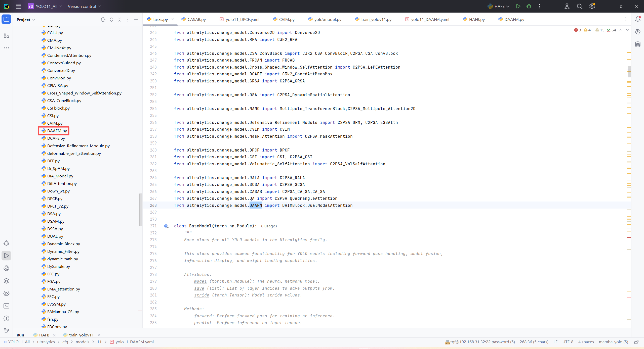Open the Python Console tool window
Image resolution: width=644 pixels, height=349 pixels.
6,268
